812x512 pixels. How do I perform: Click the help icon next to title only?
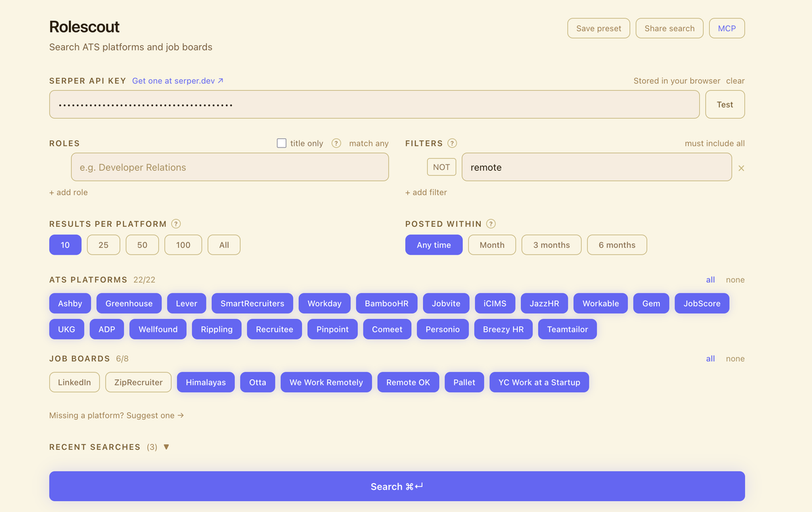click(x=336, y=144)
